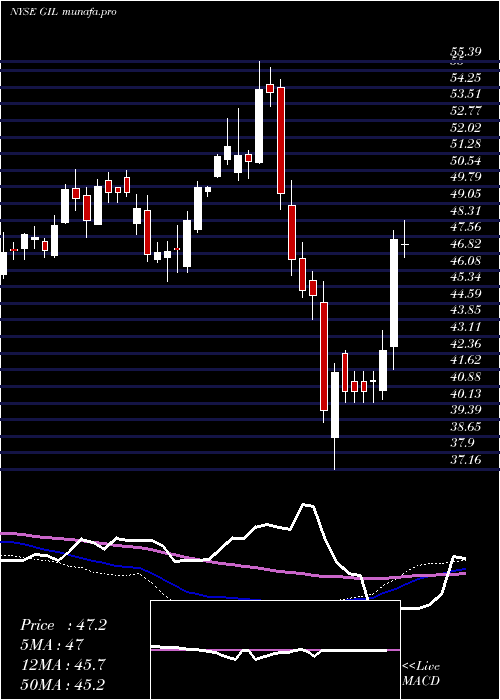Select the 47.56 price axis label

(466, 227)
